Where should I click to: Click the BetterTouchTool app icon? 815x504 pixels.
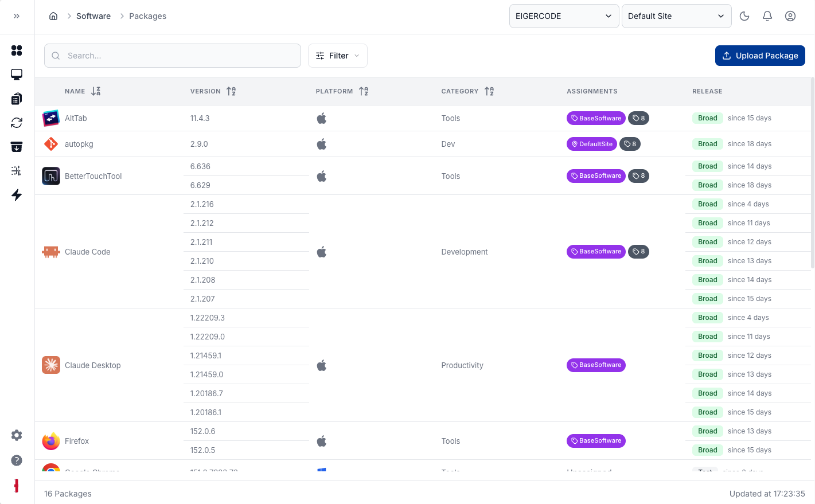coord(51,176)
